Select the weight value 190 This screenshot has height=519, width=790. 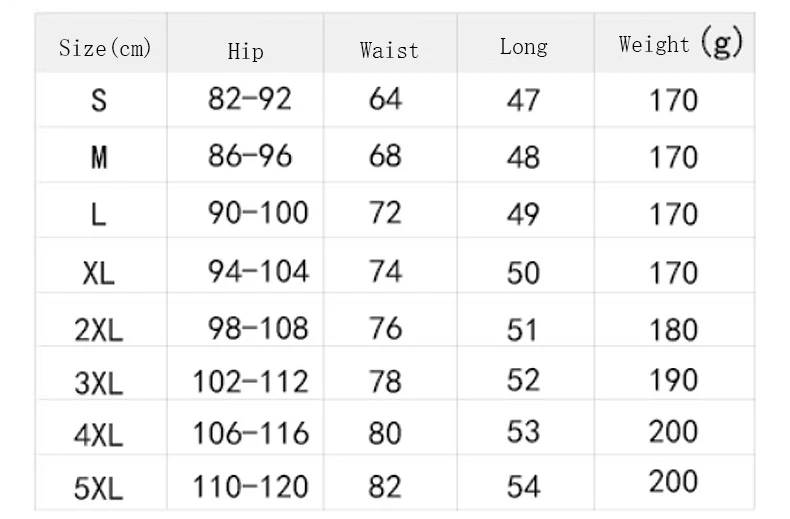674,379
